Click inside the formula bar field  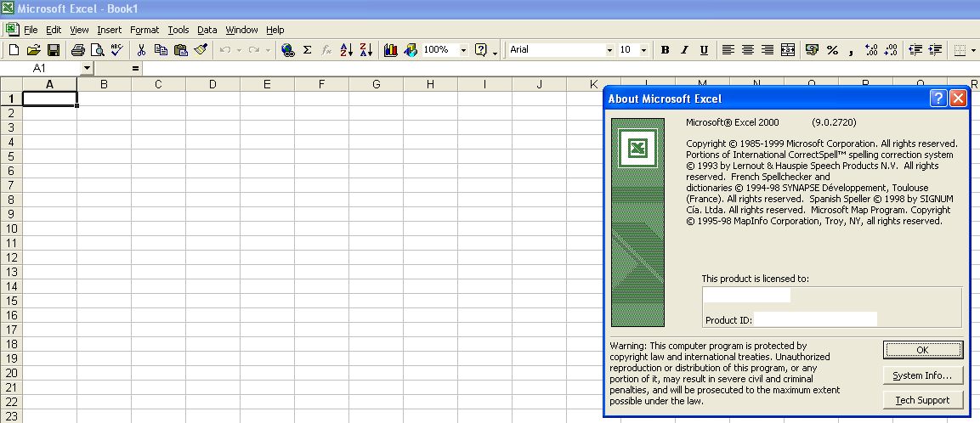pyautogui.click(x=561, y=68)
